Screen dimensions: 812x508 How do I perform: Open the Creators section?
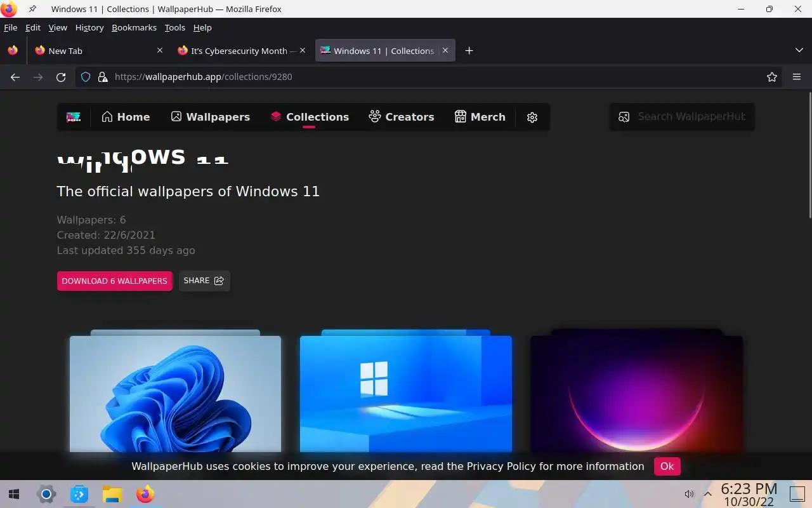point(402,117)
